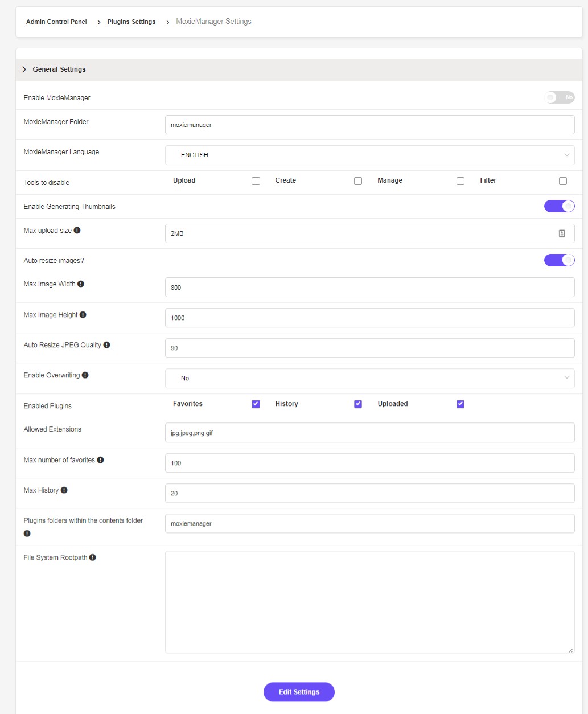Viewport: 588px width, 714px height.
Task: Click the 'Enable Generating Thumbnails' label
Action: [x=69, y=207]
